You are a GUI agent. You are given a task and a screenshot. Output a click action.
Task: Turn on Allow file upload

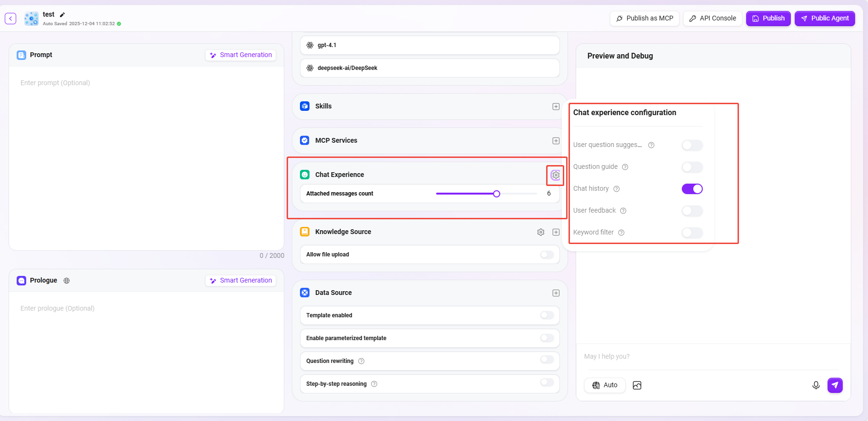coord(547,255)
